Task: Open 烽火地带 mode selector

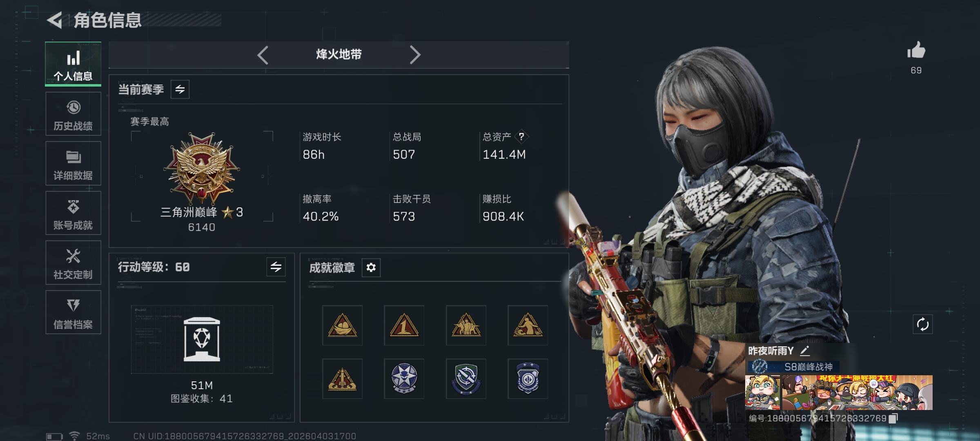Action: 339,54
